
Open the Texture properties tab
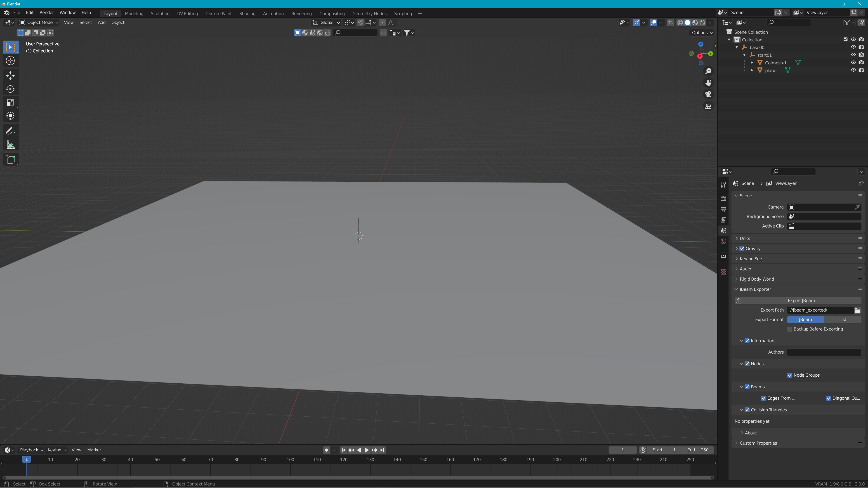723,272
